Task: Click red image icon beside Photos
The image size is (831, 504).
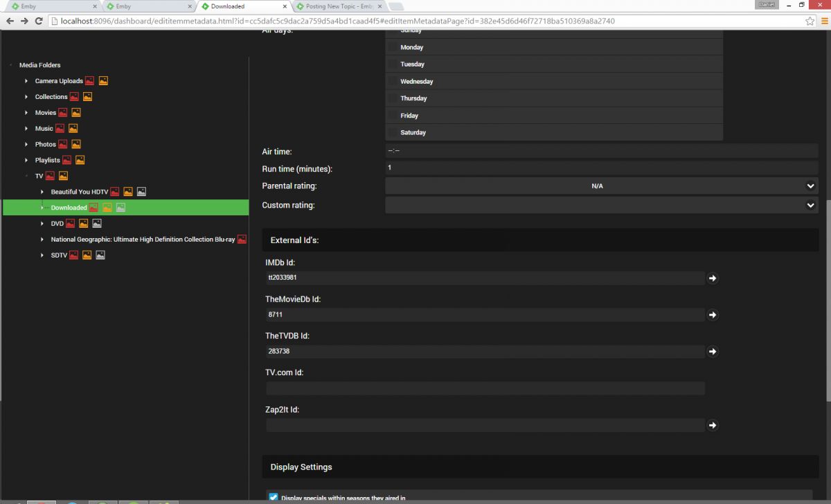Action: 63,145
